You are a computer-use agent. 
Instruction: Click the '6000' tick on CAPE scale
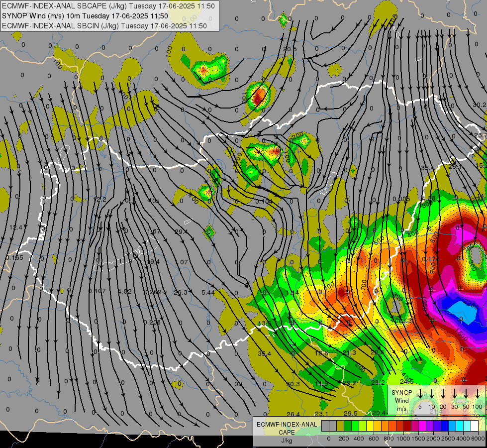pyautogui.click(x=479, y=439)
